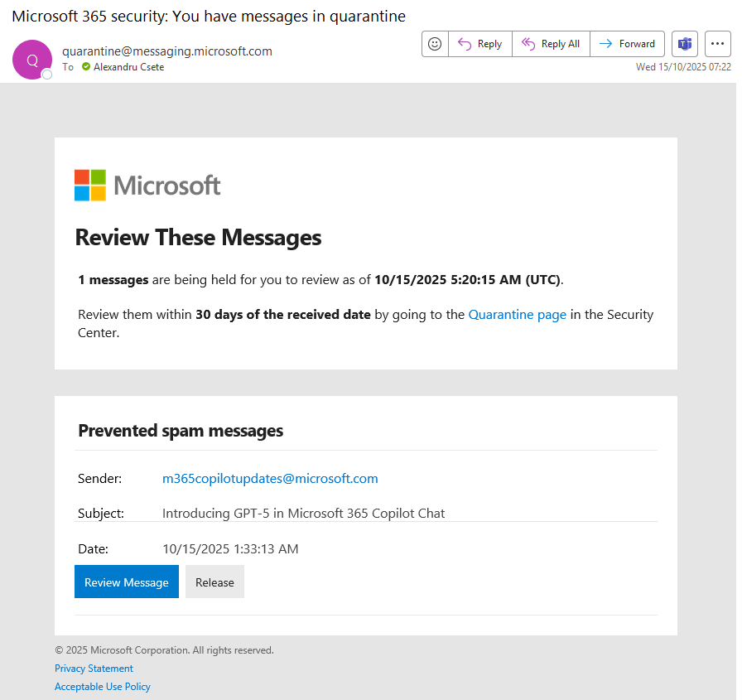Click recipient name Alexandru Csete

(x=128, y=67)
